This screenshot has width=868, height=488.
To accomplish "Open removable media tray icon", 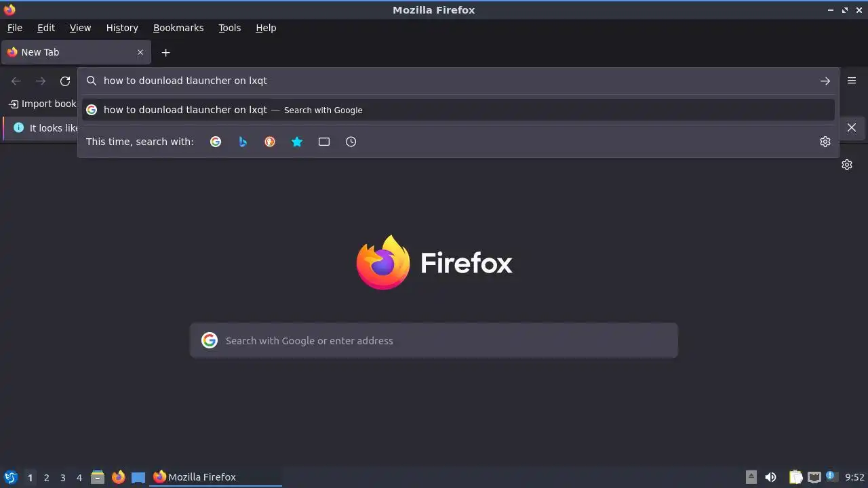I will coord(751,477).
